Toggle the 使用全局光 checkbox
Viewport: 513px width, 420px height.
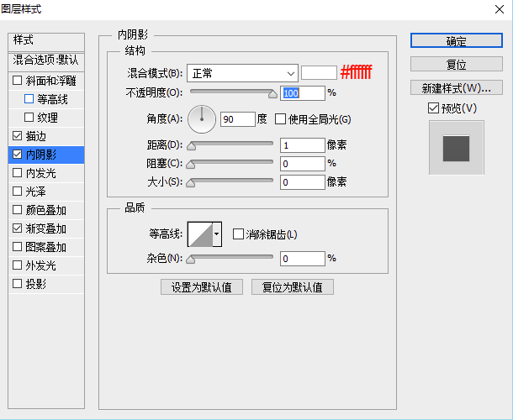[282, 119]
